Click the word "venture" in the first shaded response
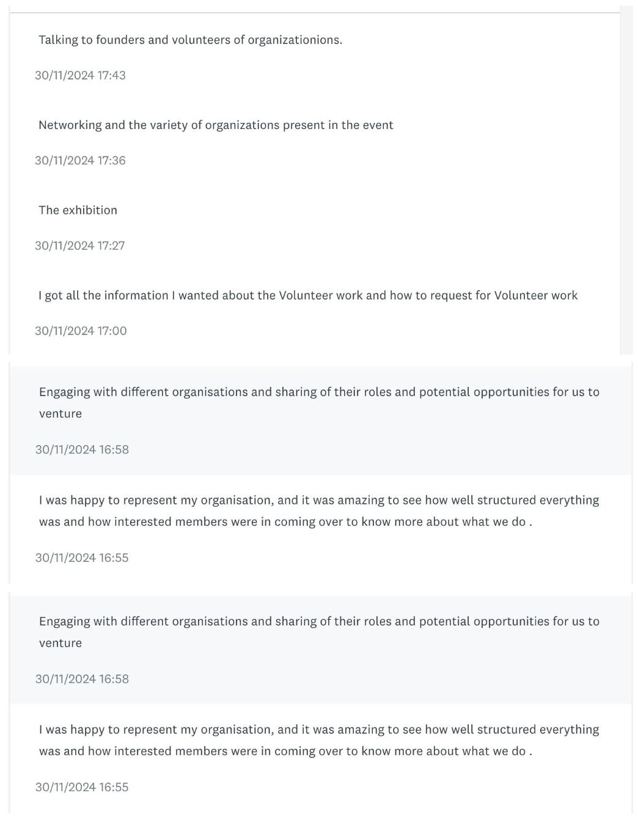Screen dimensions: 638x840 pyautogui.click(x=61, y=414)
